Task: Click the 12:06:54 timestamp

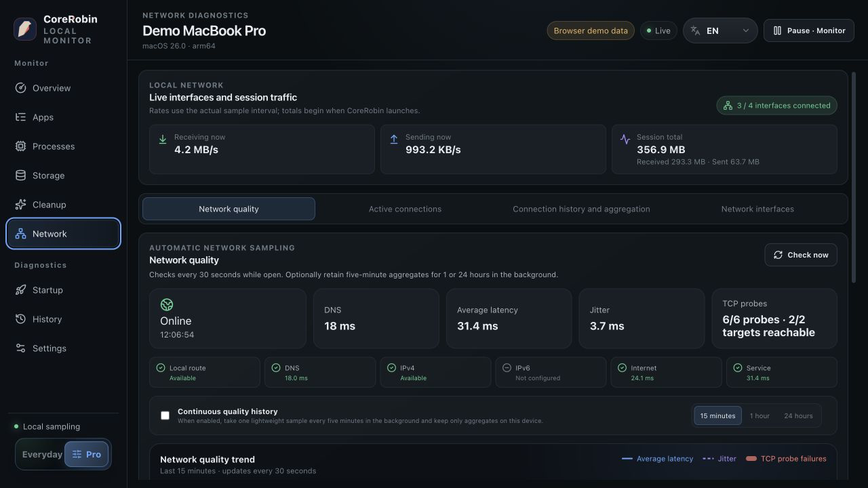Action: [x=177, y=335]
